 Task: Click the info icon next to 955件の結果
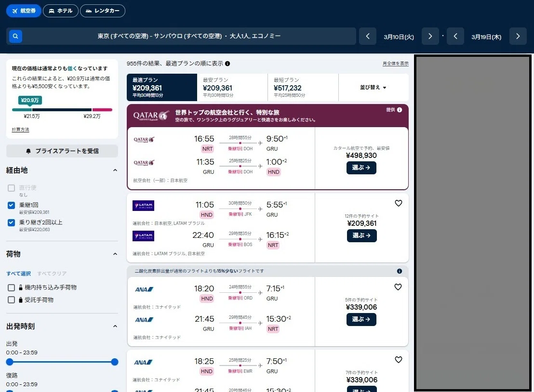coord(227,64)
